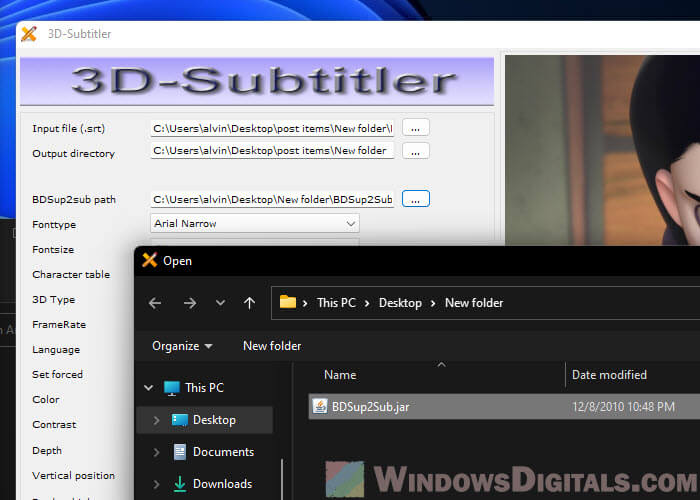Browse for Output directory
Image resolution: width=700 pixels, height=500 pixels.
[x=416, y=151]
